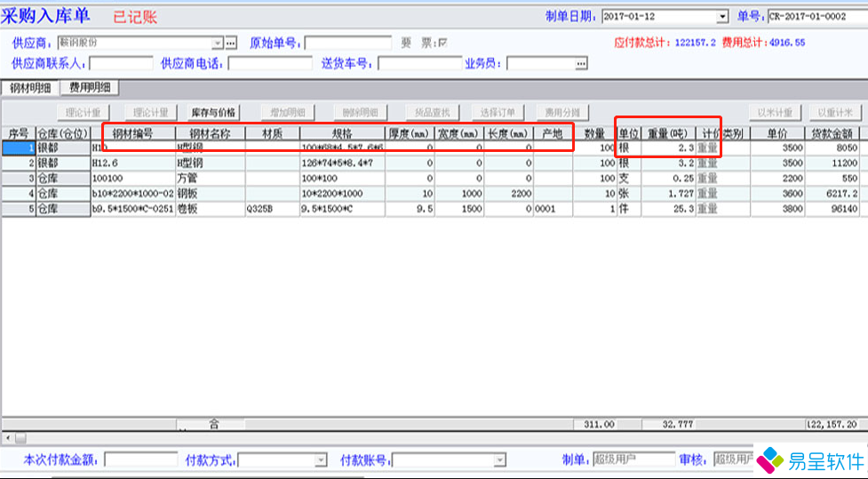Screen dimensions: 868x479
Task: Click the spec cell 126*74*5*8.4*7
Action: point(342,164)
